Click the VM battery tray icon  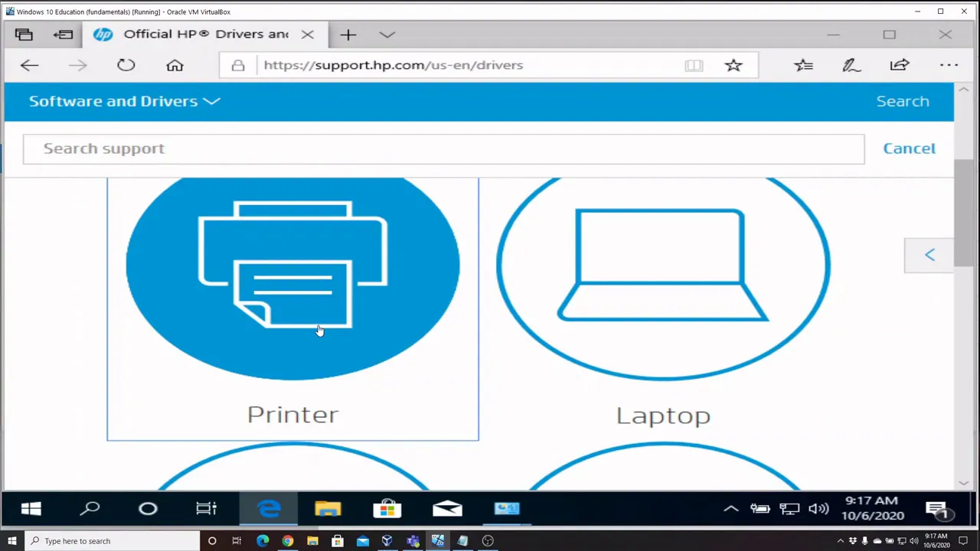759,509
